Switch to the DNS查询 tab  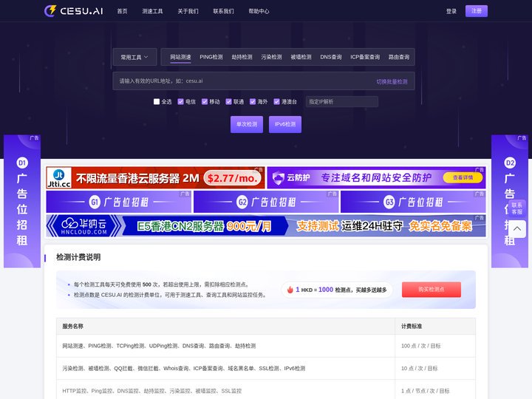[x=331, y=57]
